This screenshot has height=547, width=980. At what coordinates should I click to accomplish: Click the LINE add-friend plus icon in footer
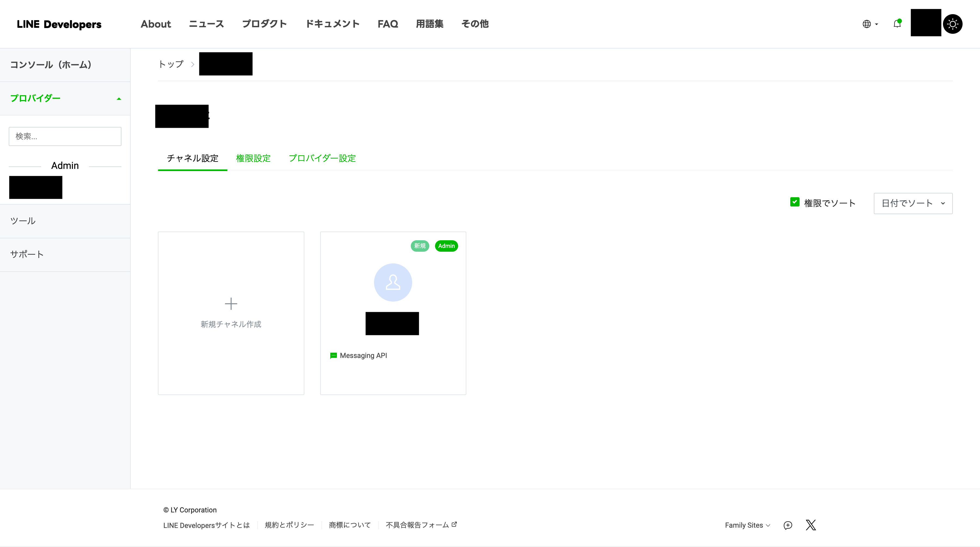tap(788, 525)
